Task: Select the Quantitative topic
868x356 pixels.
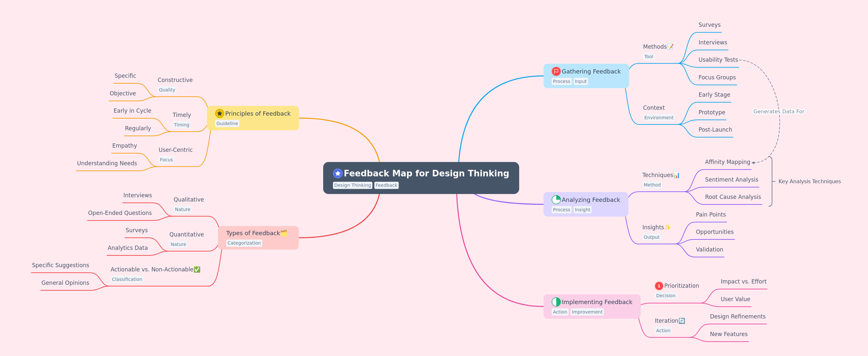Action: coord(186,235)
